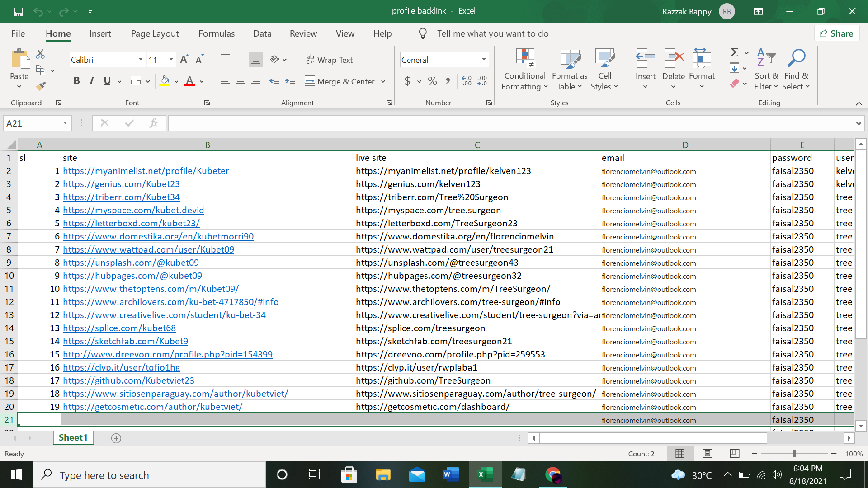Screen dimensions: 868x488
Task: Click the Increase Font Size icon
Action: (x=183, y=58)
